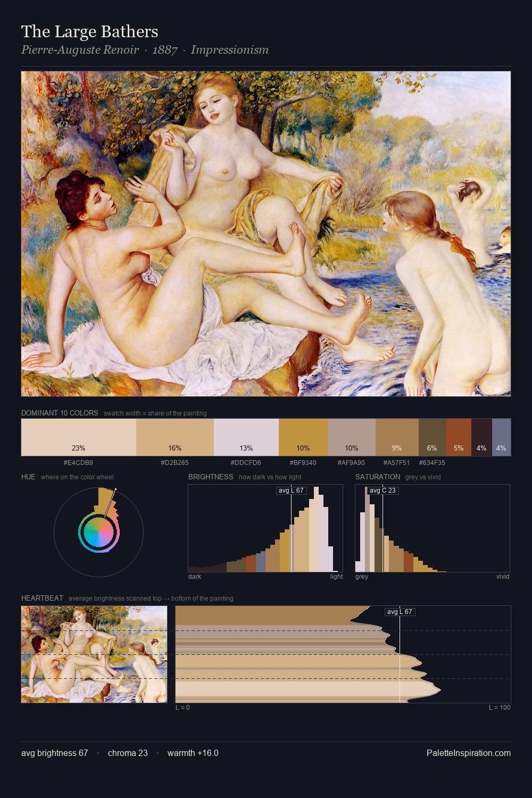Open the small painting thumbnail beside Heartbeat chart
This screenshot has height=798, width=532.
(x=94, y=654)
